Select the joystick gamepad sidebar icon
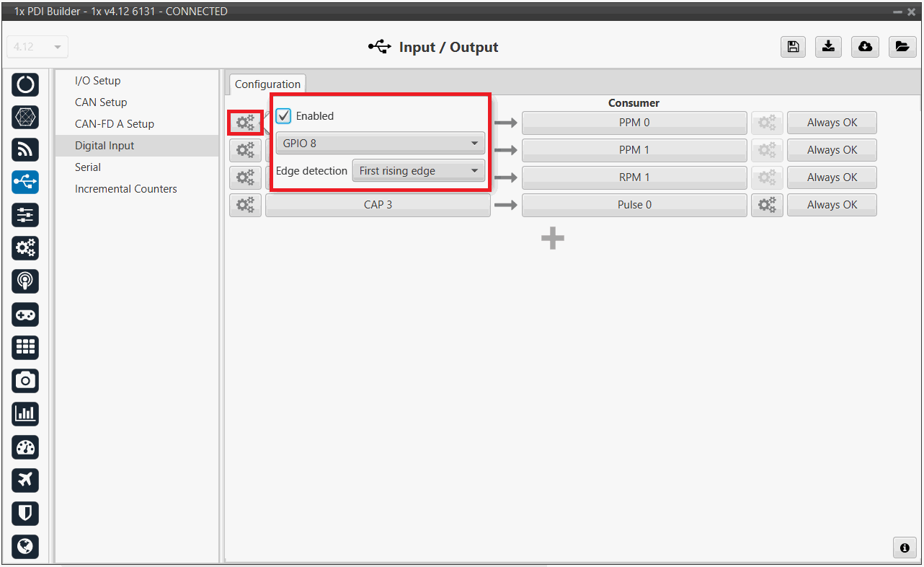The image size is (924, 567). pyautogui.click(x=25, y=315)
